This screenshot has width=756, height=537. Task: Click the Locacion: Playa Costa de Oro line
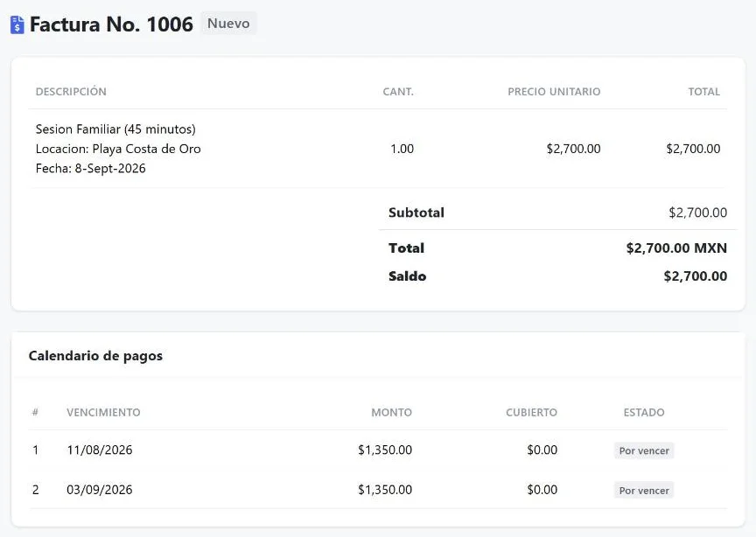[x=118, y=149]
